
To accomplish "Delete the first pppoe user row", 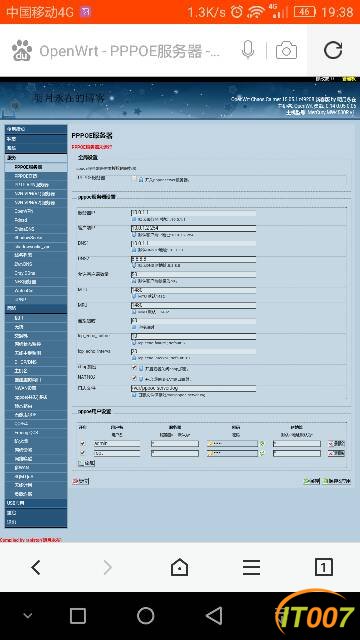I will pos(336,444).
